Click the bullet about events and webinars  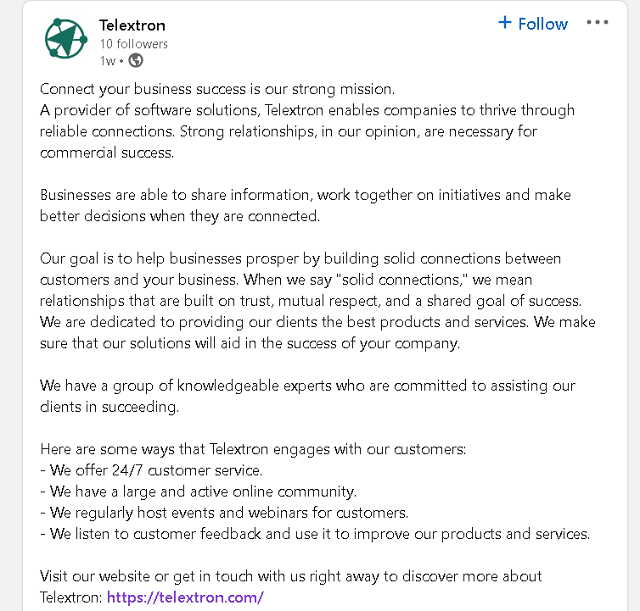tap(224, 513)
